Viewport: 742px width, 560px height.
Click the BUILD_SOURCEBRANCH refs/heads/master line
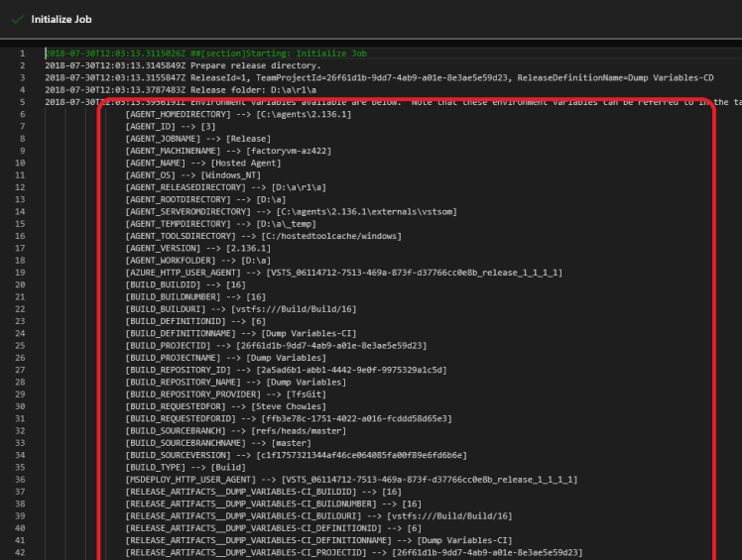click(233, 430)
